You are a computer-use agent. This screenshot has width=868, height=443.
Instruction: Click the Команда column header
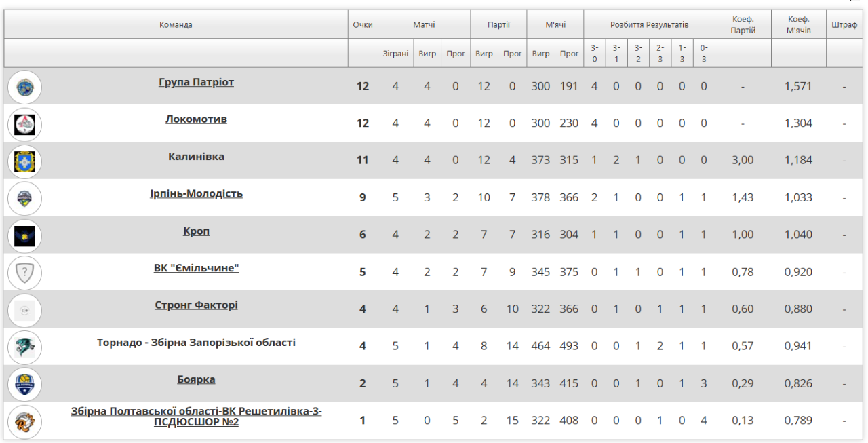pyautogui.click(x=176, y=25)
